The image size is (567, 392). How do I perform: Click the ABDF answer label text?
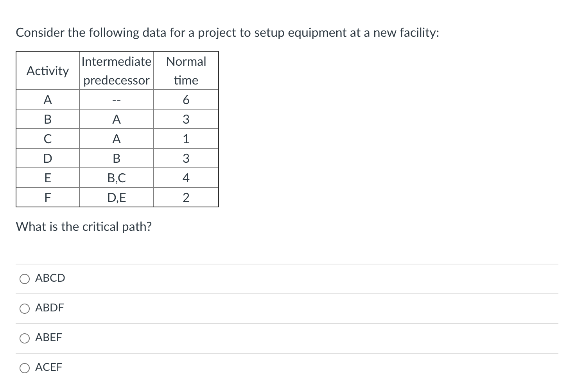(x=50, y=308)
